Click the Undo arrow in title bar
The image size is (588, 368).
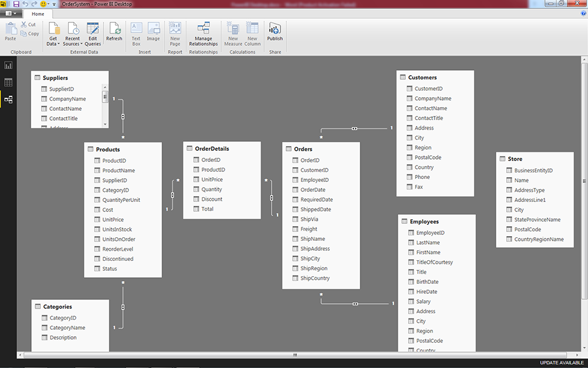25,4
